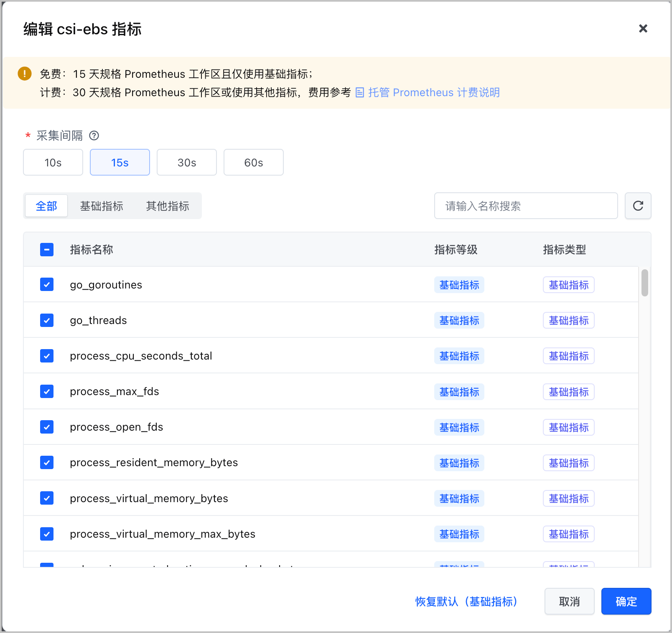672x633 pixels.
Task: Click 指标名称 column header
Action: (x=92, y=250)
